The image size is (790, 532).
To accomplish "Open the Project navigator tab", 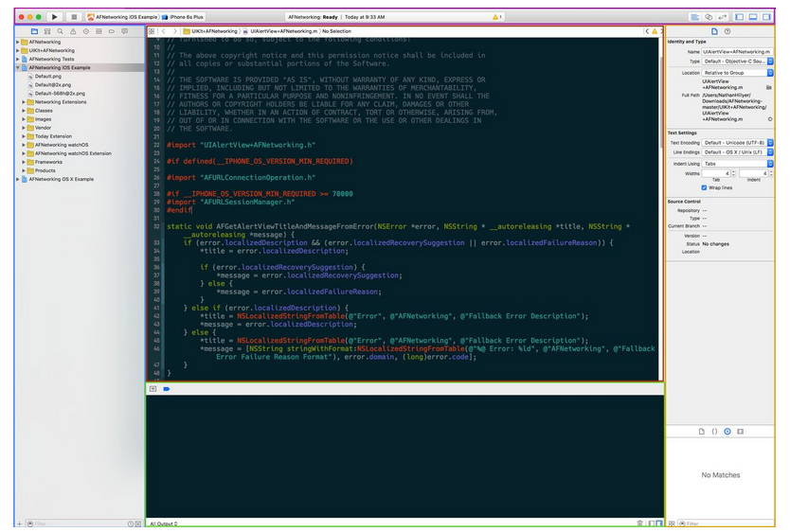I will 34,31.
